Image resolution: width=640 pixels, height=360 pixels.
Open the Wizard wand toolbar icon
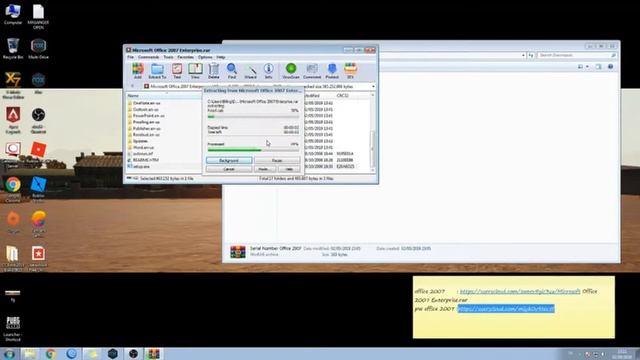tap(250, 71)
